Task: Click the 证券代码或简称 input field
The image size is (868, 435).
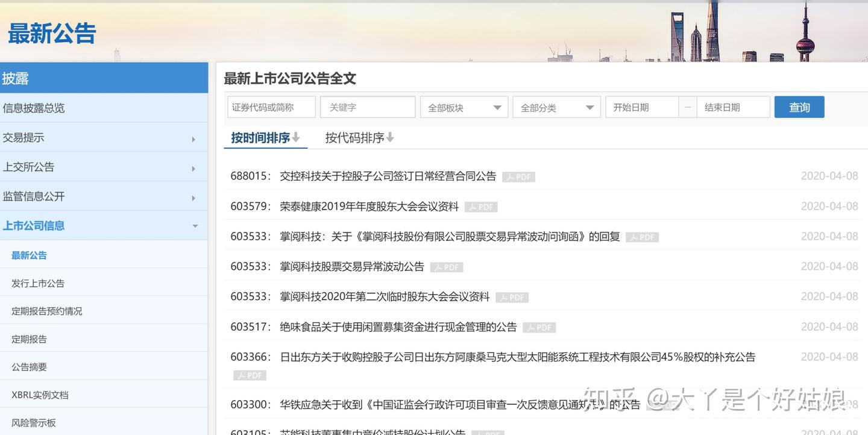Action: coord(271,107)
